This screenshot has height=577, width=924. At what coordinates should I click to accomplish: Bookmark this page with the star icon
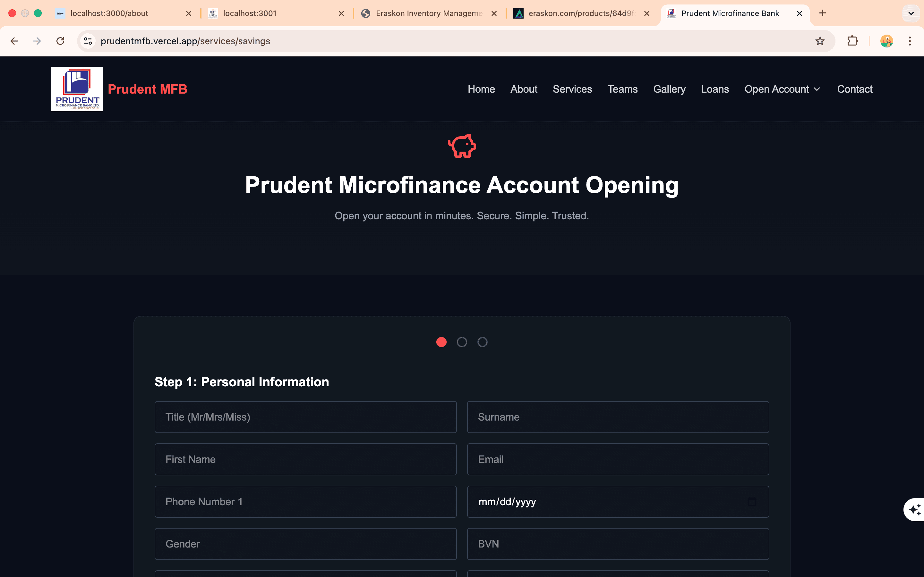coord(819,41)
